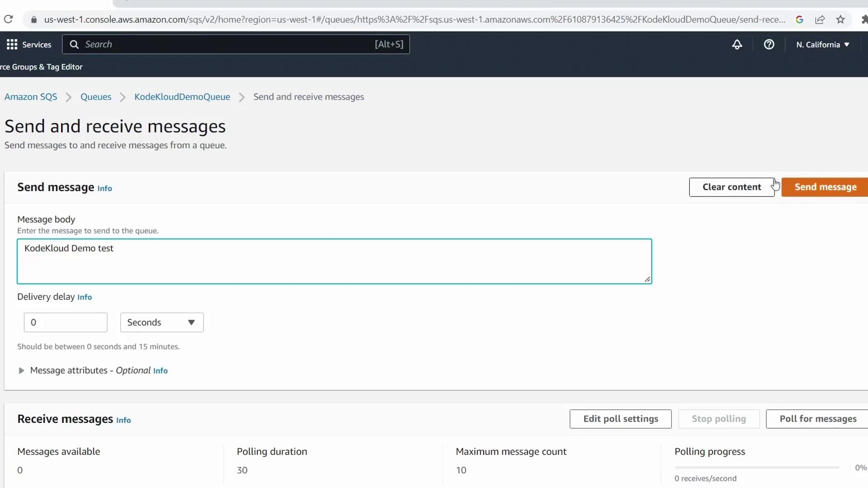Screen dimensions: 868x488
Task: Click Poll for messages button
Action: point(817,419)
